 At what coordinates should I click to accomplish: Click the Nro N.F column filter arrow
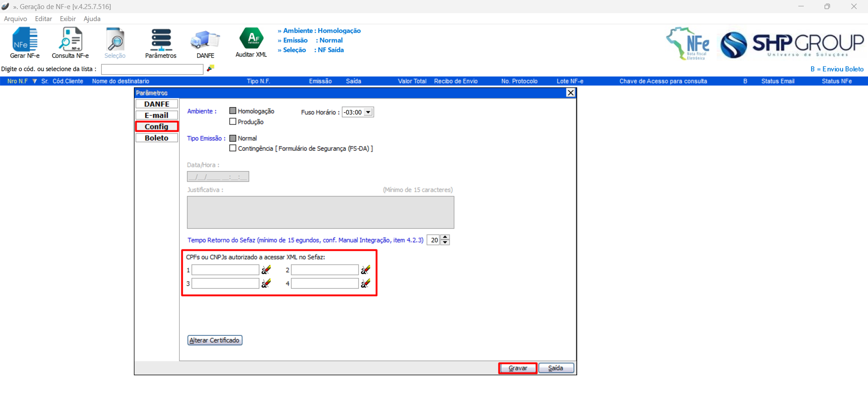click(x=34, y=81)
